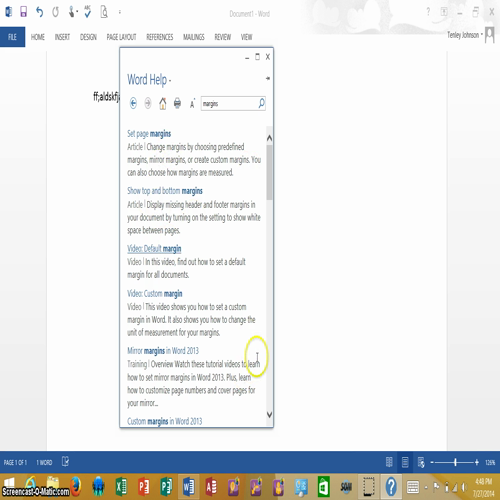Viewport: 500px width, 500px height.
Task: Open Ribbon Display Options icon
Action: (x=444, y=12)
